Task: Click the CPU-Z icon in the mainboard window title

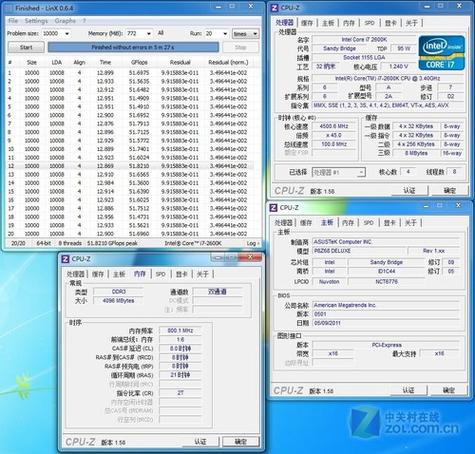Action: pyautogui.click(x=273, y=207)
